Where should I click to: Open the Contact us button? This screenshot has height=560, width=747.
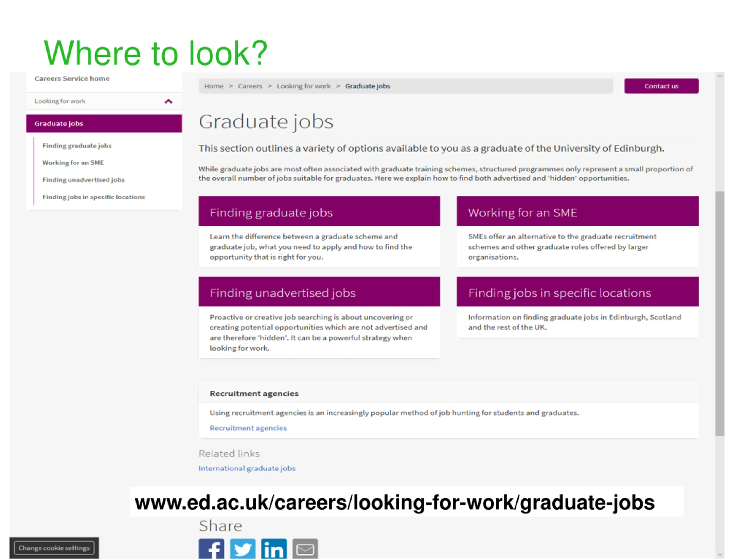coord(661,86)
